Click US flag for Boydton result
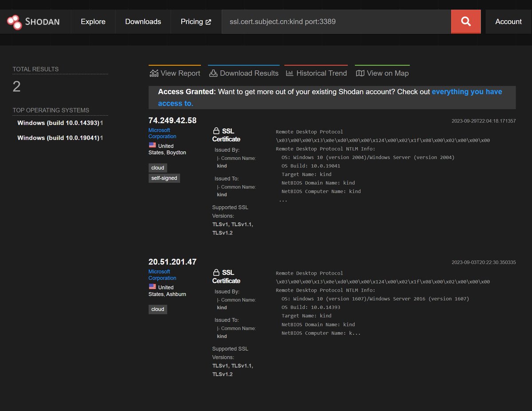The image size is (532, 411). [153, 145]
